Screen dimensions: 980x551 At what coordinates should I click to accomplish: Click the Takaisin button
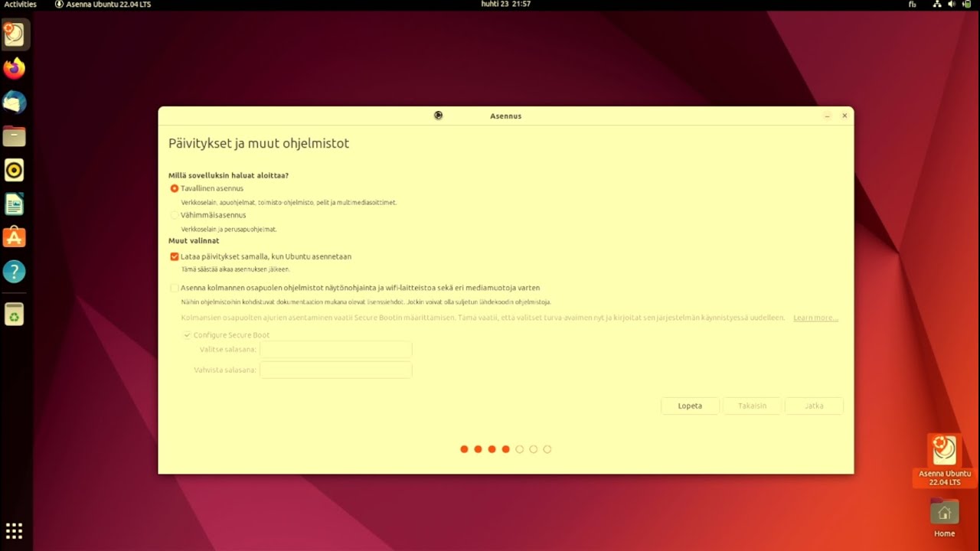tap(752, 406)
